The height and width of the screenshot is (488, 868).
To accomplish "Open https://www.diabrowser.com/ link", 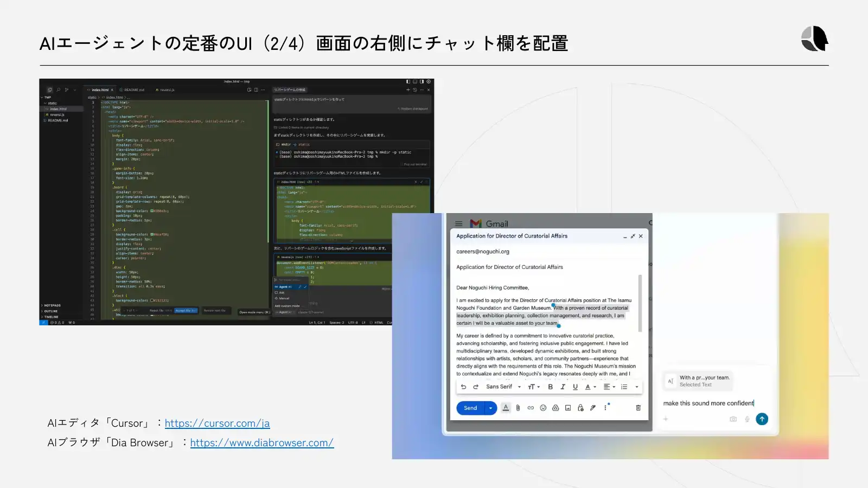I will click(x=262, y=443).
